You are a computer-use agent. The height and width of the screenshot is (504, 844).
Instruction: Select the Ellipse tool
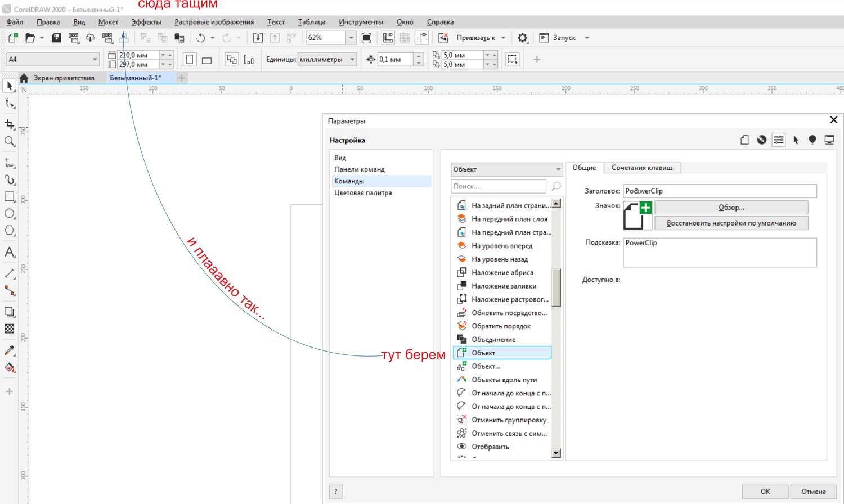pyautogui.click(x=9, y=214)
